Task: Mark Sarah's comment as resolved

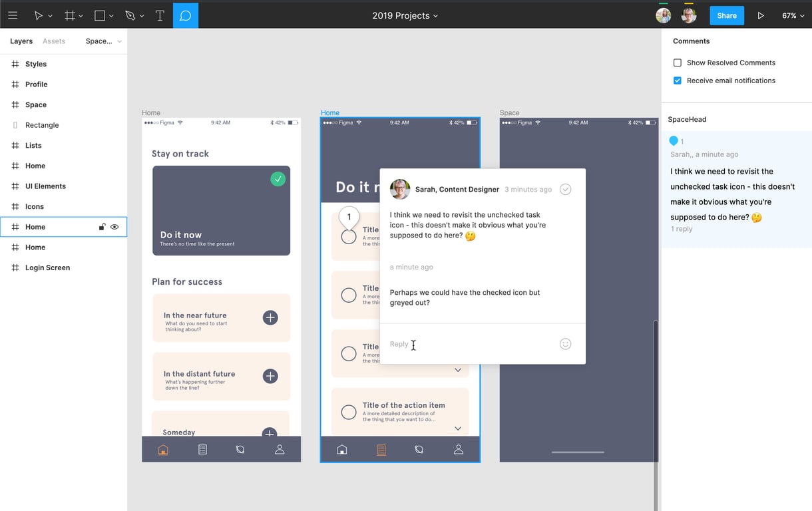Action: pos(565,190)
